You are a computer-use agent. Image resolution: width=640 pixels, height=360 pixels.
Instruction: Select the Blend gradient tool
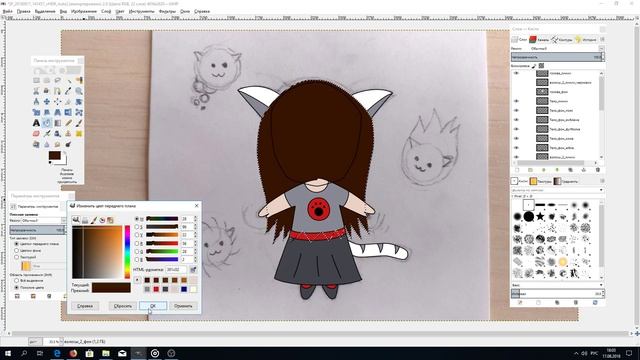pos(58,123)
